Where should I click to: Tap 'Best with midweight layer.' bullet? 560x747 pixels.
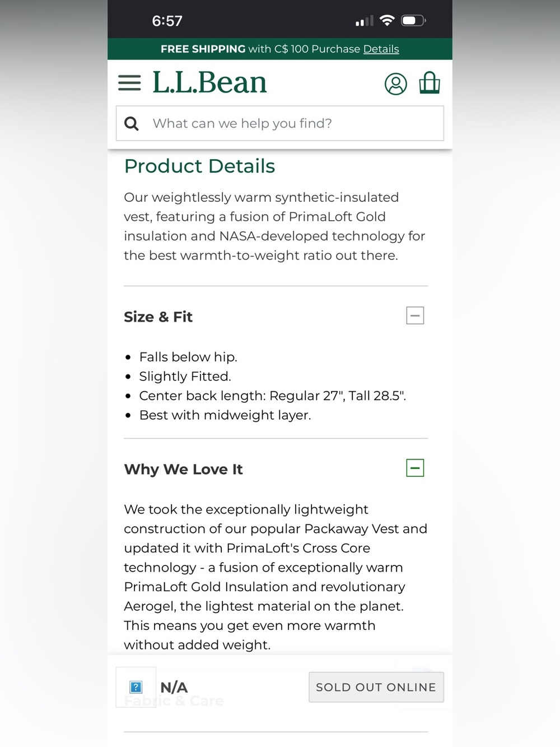(225, 415)
